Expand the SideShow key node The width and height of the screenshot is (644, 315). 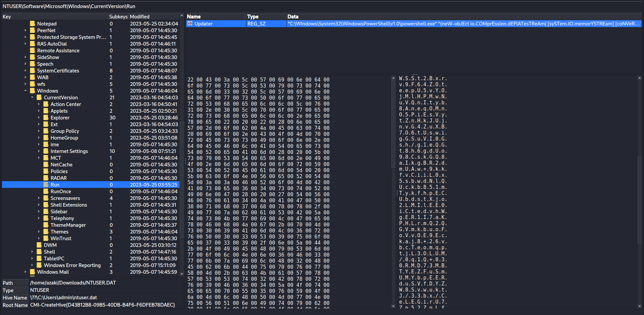25,57
